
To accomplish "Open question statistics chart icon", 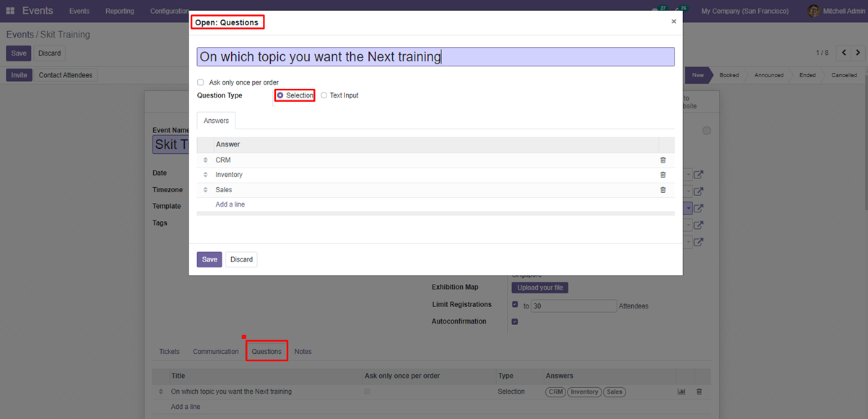I will 681,392.
